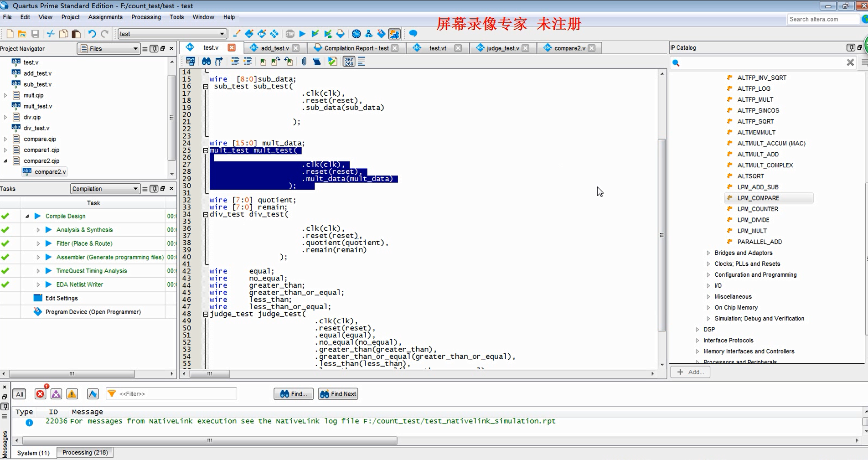Open the Processing menu
The width and height of the screenshot is (868, 460).
pos(146,17)
